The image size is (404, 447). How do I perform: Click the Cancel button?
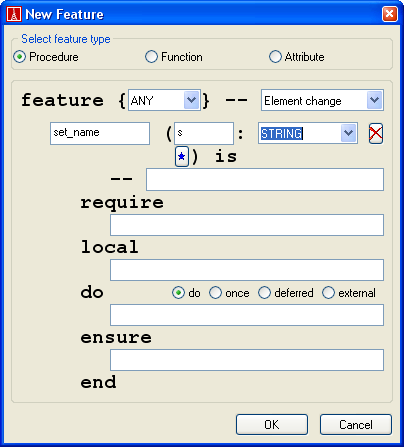(356, 424)
